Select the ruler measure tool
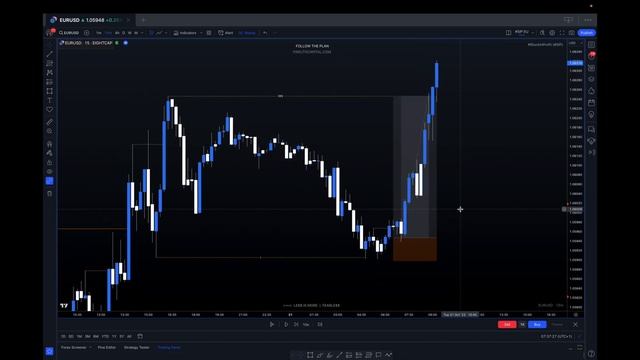Screen dimensions: 640x360 pyautogui.click(x=49, y=122)
